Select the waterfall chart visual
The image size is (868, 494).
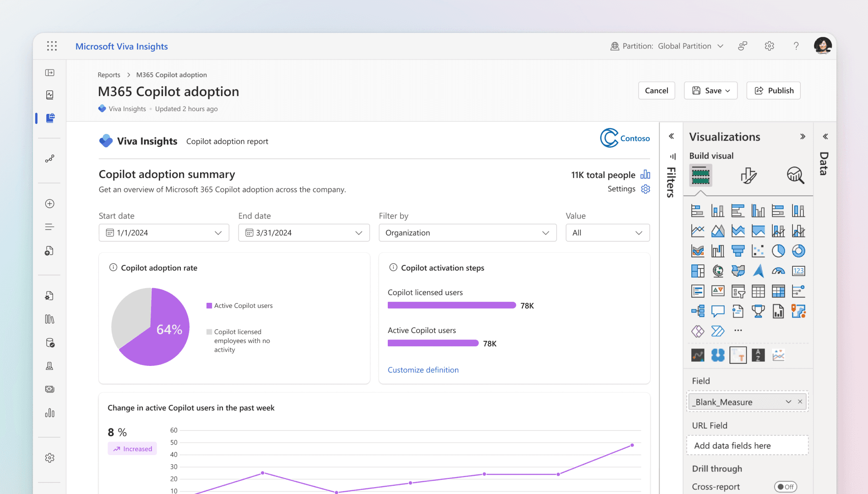coord(717,251)
